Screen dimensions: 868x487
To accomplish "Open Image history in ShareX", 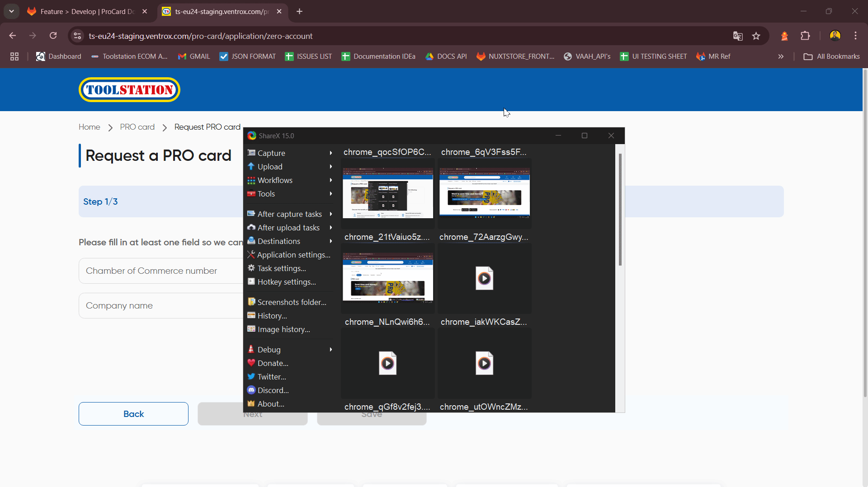I will click(283, 329).
